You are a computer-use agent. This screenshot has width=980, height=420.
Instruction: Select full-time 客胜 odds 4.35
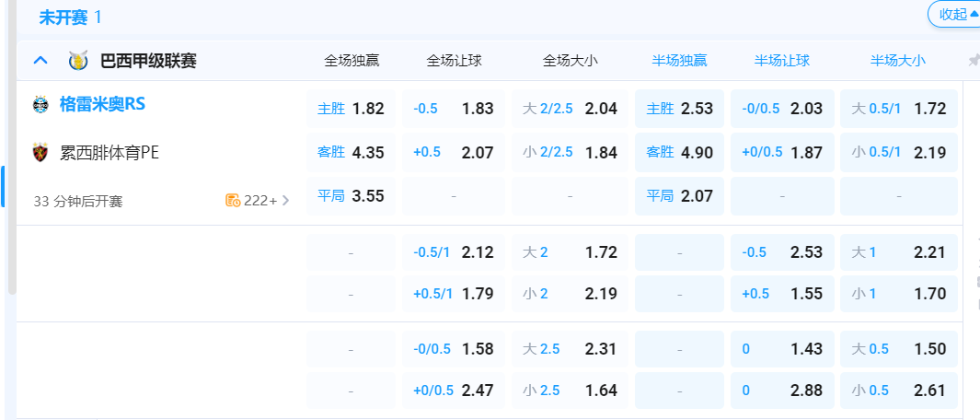pyautogui.click(x=351, y=153)
